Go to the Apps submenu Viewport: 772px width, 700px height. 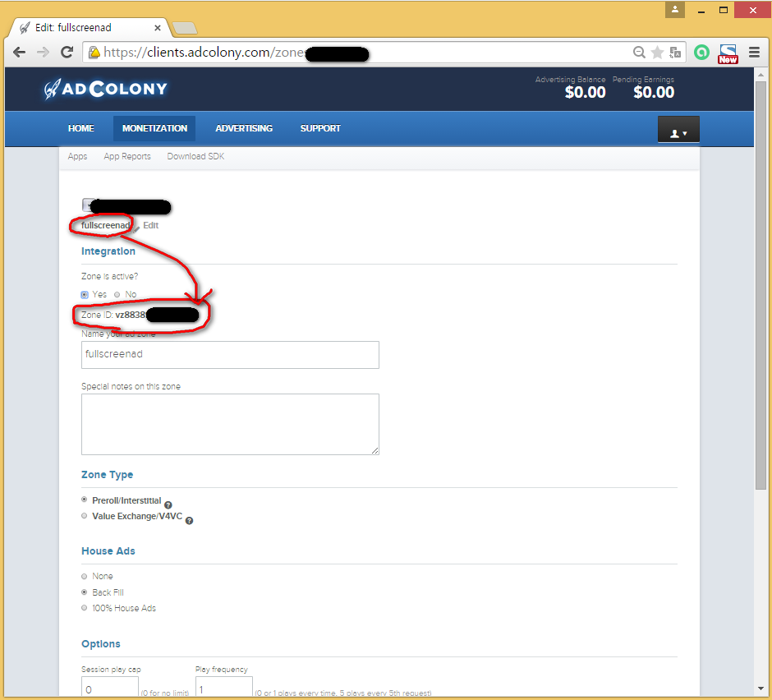point(78,157)
